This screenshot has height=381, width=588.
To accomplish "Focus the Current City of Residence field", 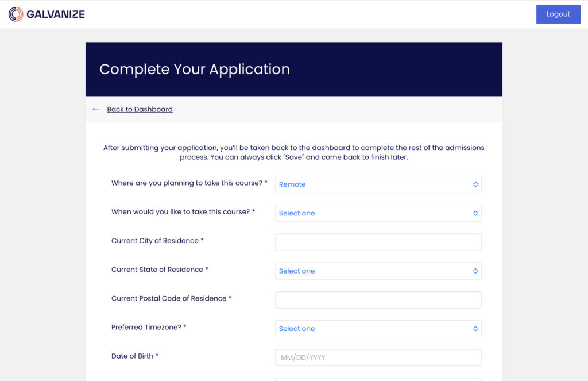I will [x=378, y=243].
